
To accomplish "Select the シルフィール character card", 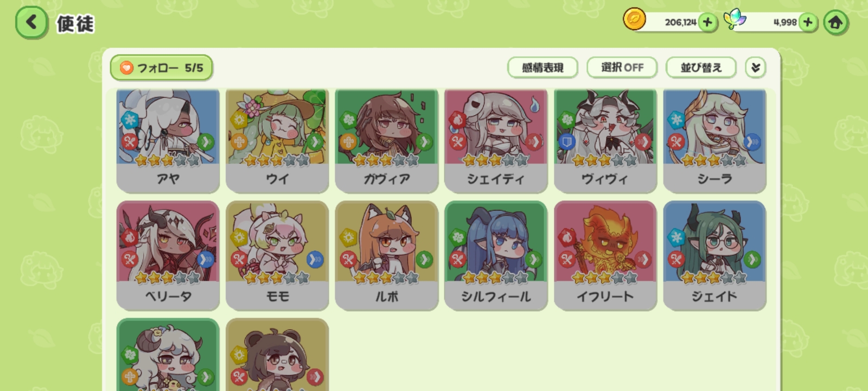I will (496, 256).
